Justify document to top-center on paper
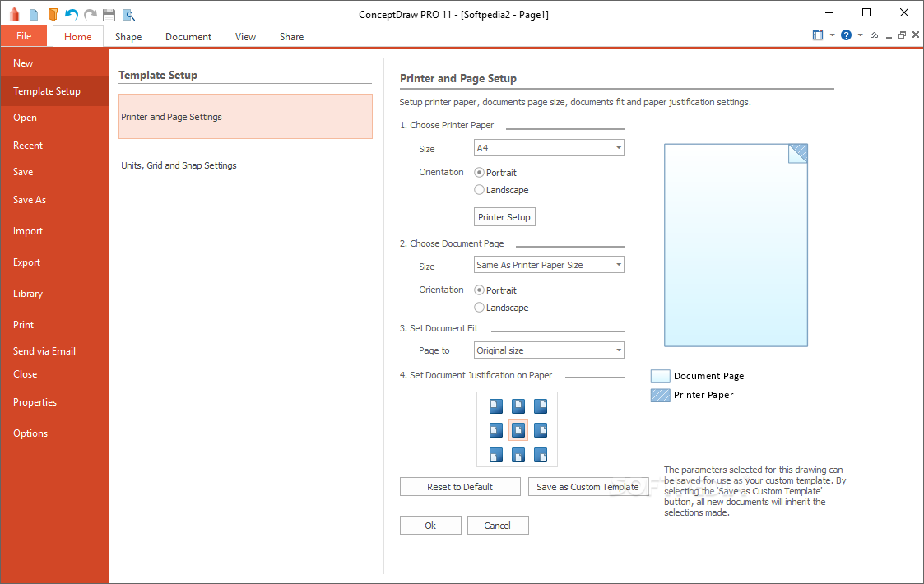Screen dimensions: 924x584 coord(518,406)
